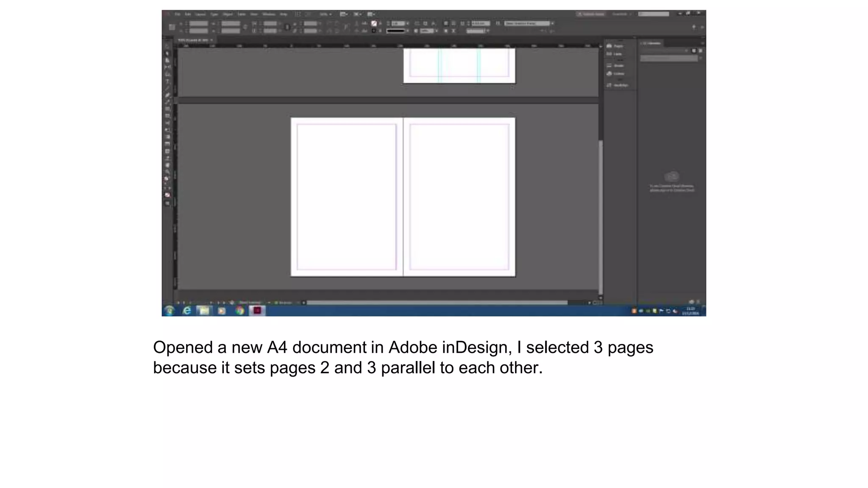
Task: Open the File menu
Action: tap(178, 14)
